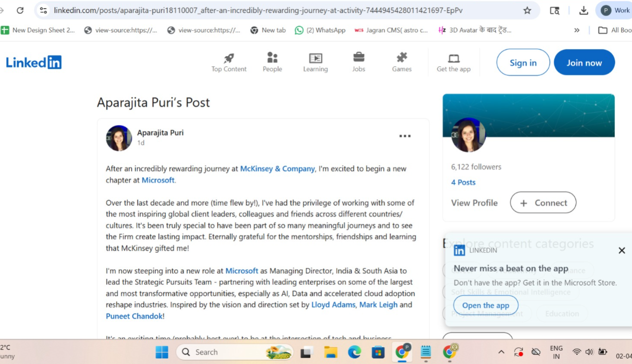Open the Games puzzle icon
632x364 pixels.
402,57
